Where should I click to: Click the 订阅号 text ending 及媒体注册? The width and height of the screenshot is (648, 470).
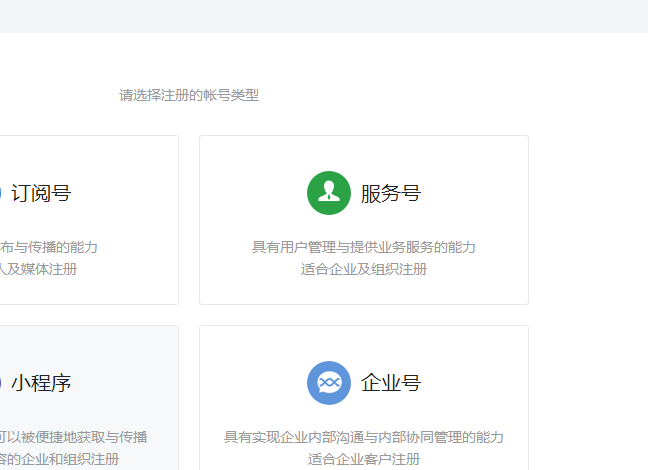click(38, 269)
